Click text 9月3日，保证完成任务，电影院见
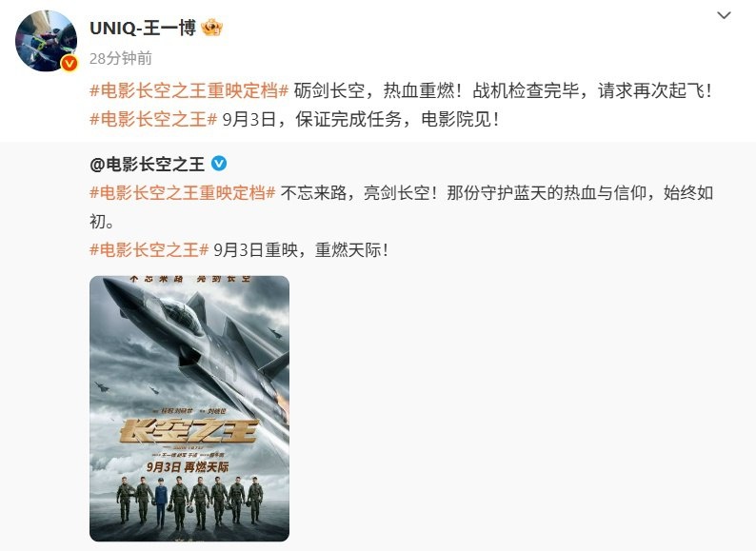 [360, 119]
